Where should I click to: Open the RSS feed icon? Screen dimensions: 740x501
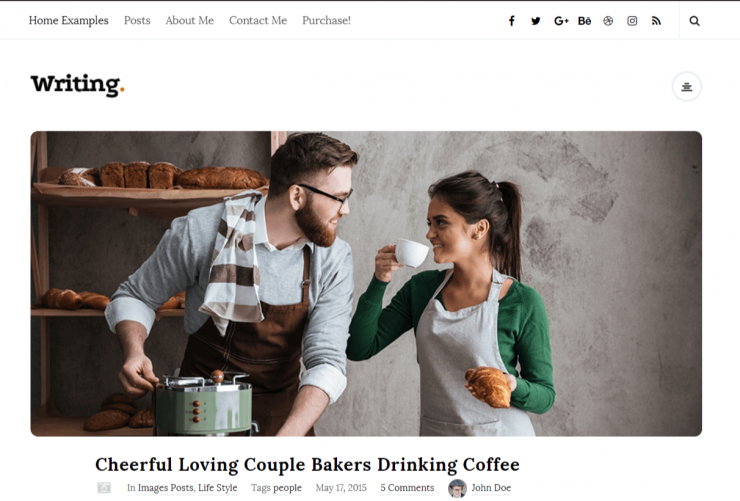tap(656, 21)
